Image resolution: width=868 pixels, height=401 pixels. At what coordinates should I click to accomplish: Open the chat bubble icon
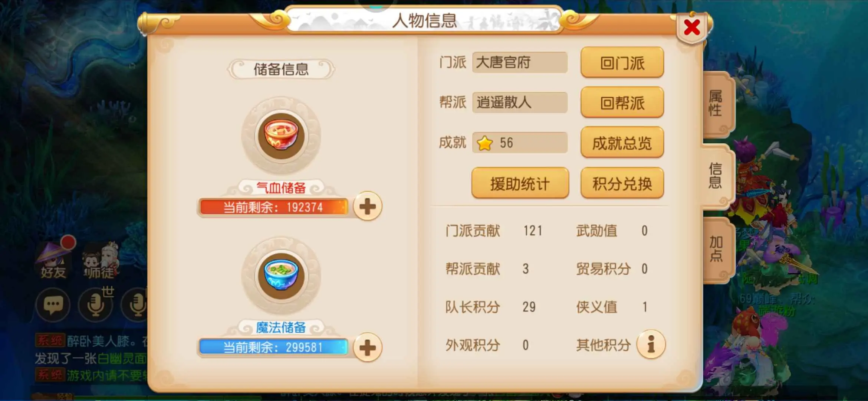[x=53, y=305]
